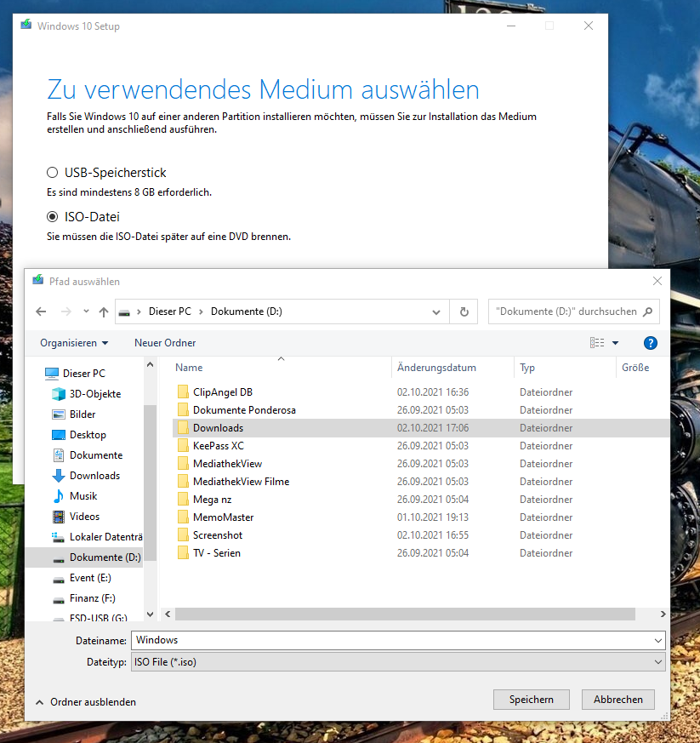Click the Bilder icon in sidebar
Screen dimensions: 700x743
59,414
